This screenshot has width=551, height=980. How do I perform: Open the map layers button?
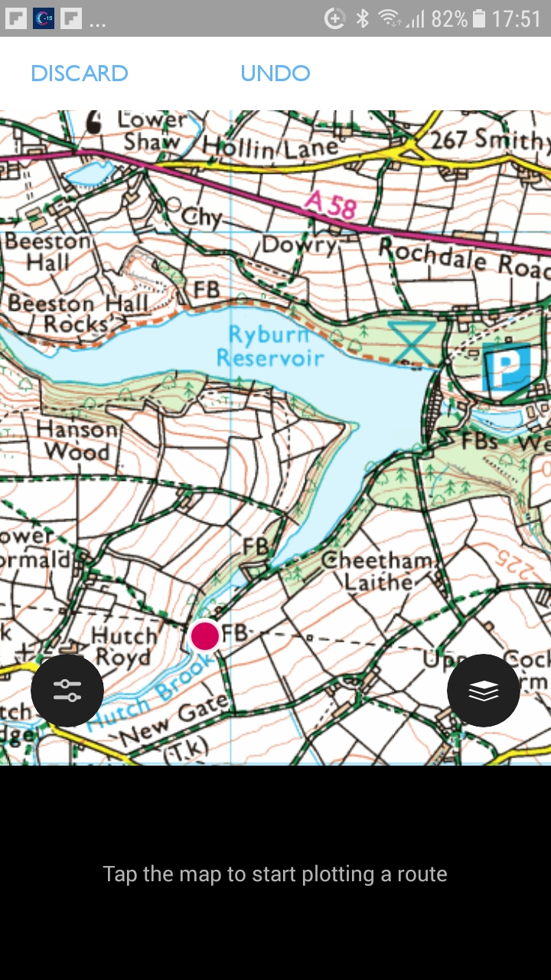484,691
